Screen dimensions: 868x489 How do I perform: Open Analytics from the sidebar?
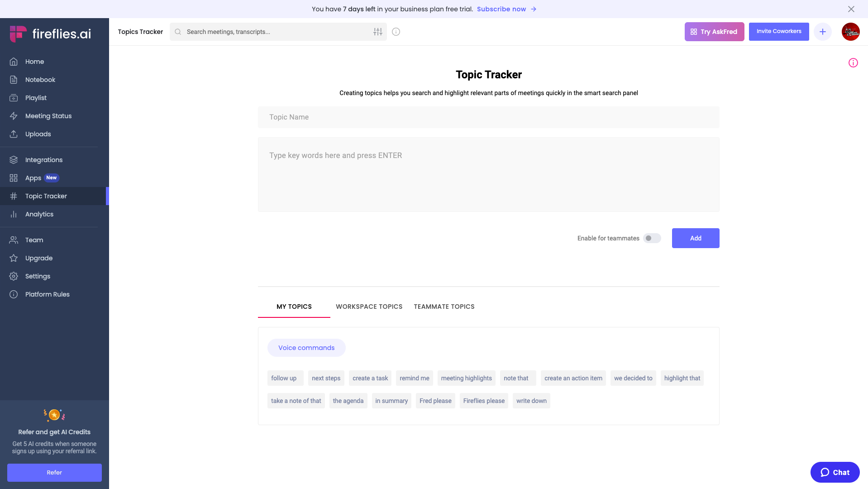14,214
